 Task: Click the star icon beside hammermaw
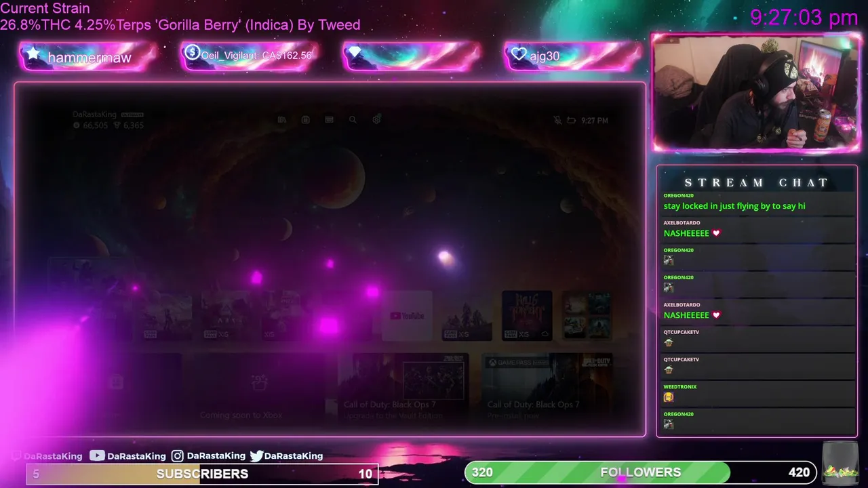coord(33,54)
